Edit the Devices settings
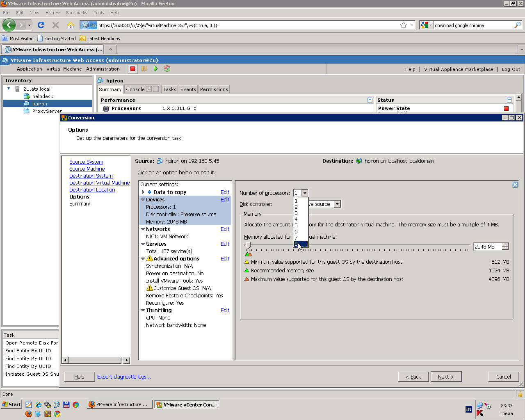 click(225, 200)
